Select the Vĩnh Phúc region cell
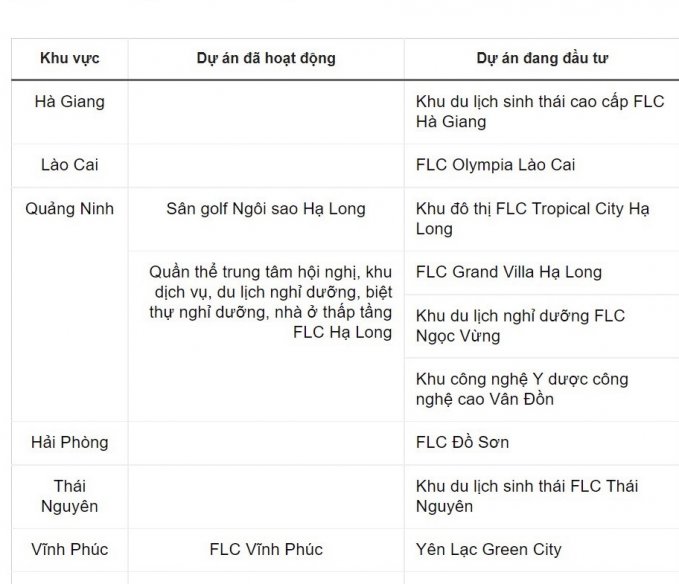 pos(70,549)
